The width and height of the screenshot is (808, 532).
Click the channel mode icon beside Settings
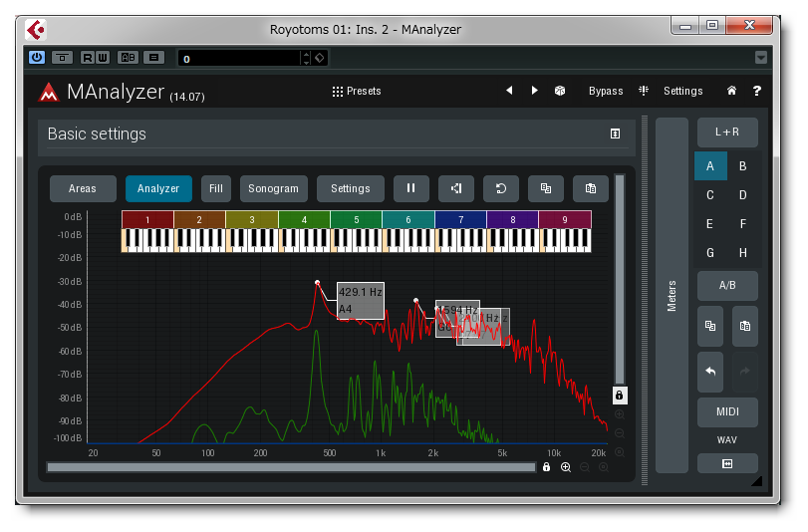coord(644,91)
